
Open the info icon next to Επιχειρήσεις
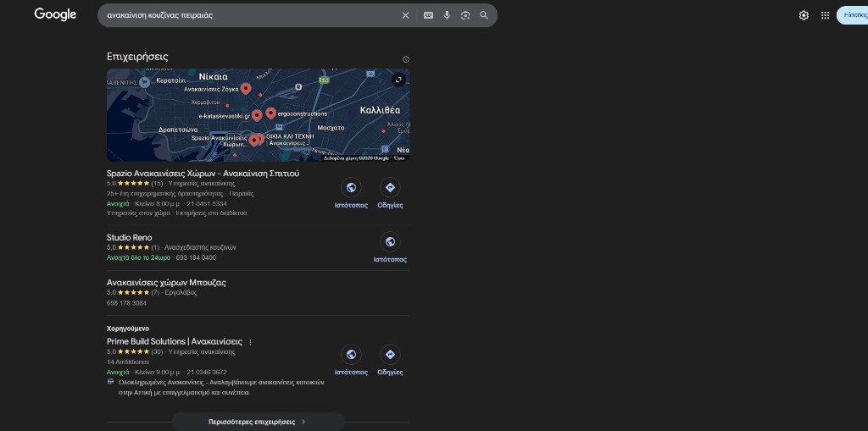click(x=406, y=59)
